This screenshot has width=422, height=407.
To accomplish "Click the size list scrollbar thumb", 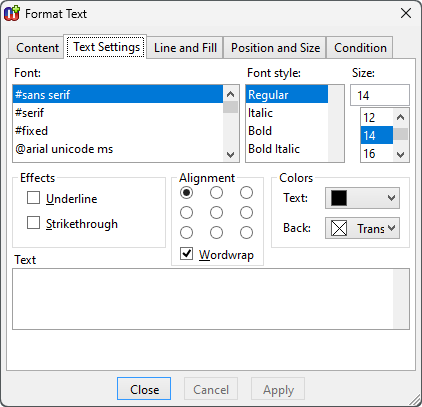I will click(x=401, y=134).
